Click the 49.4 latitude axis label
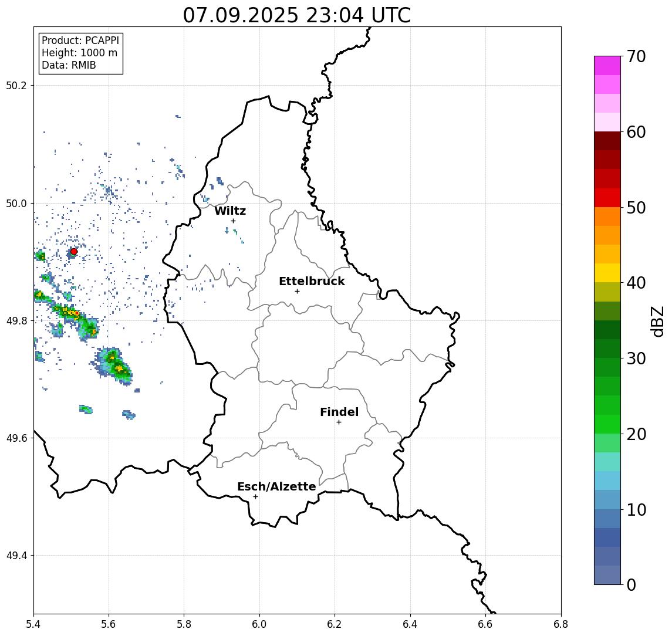The image size is (672, 636). tap(16, 556)
